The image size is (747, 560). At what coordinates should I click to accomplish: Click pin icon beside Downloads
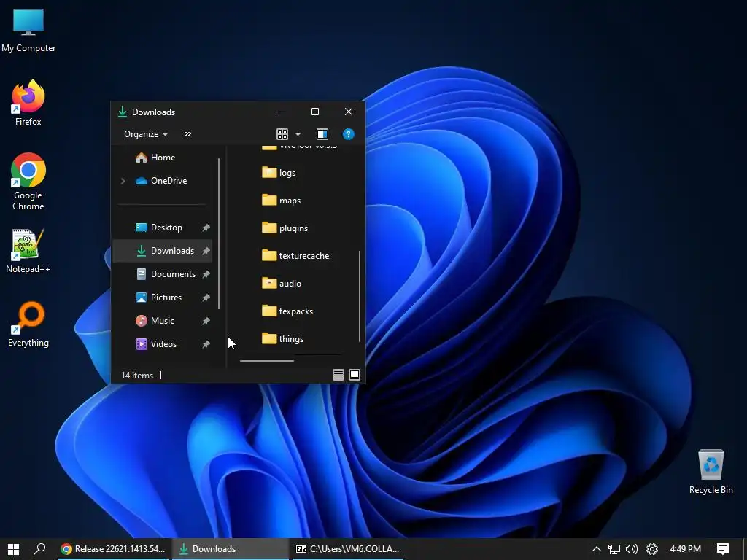pos(206,251)
